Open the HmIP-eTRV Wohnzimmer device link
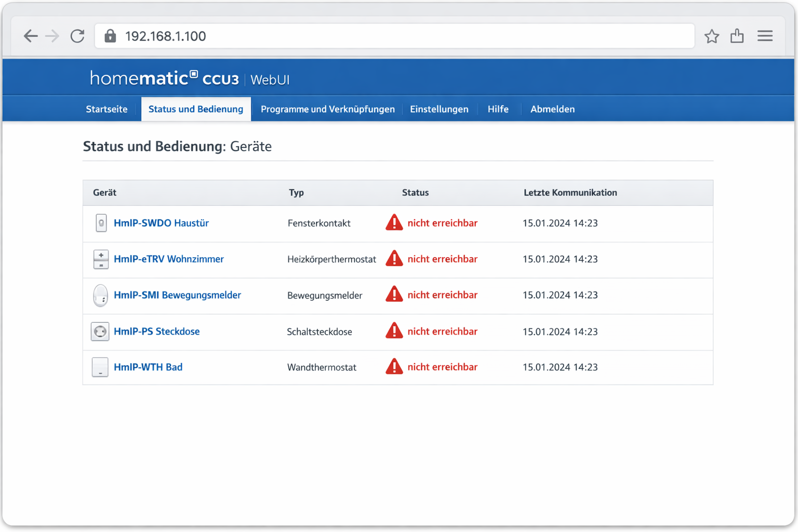 coord(168,259)
